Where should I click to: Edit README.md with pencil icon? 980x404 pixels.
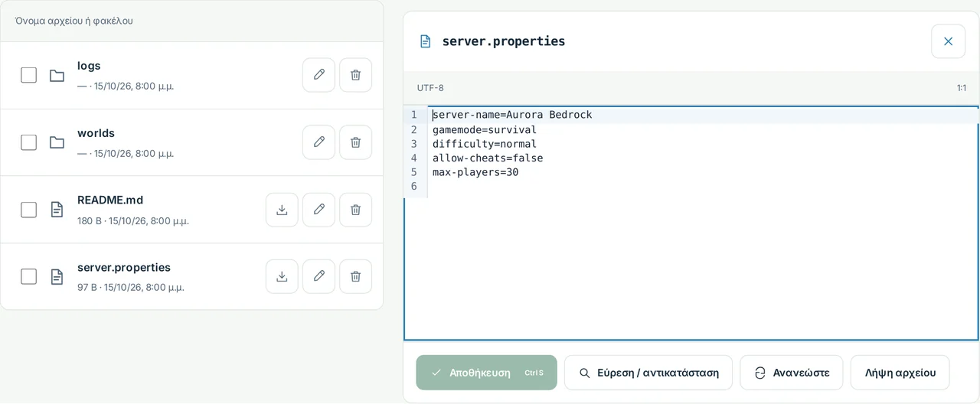coord(318,210)
